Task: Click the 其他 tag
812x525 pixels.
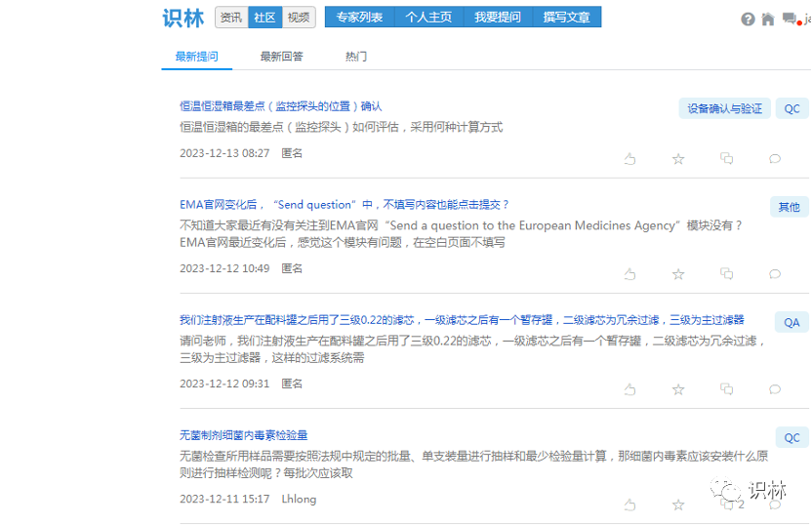Action: 790,207
